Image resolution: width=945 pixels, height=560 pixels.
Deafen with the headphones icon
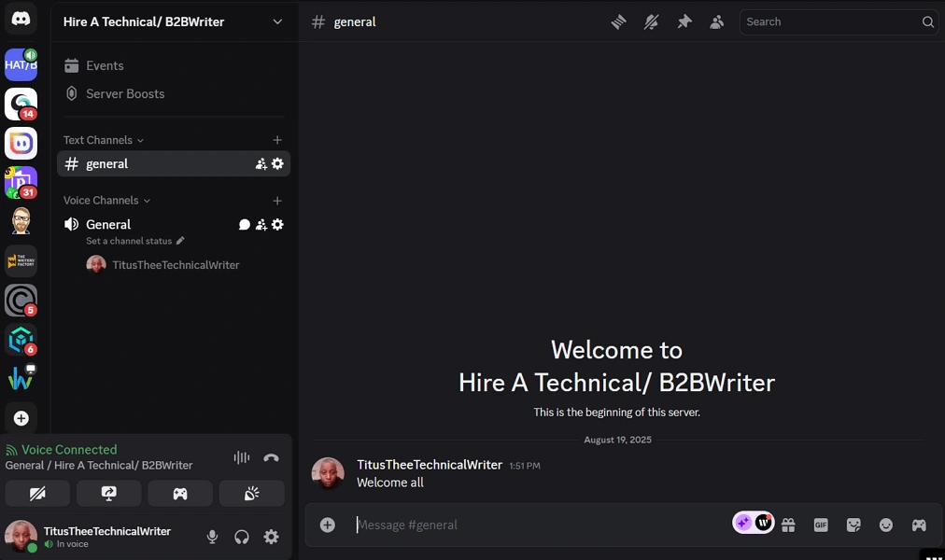click(242, 537)
